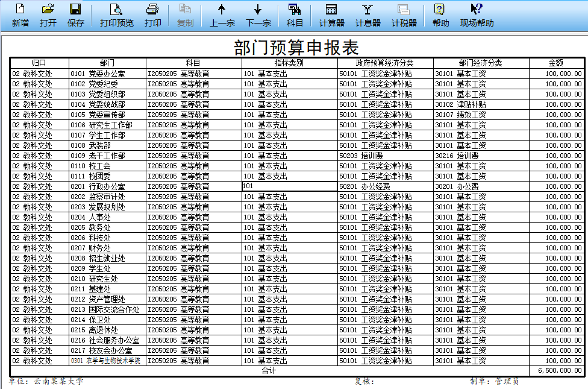The height and width of the screenshot is (389, 588).
Task: Click the 金额 column header
Action: tap(556, 63)
